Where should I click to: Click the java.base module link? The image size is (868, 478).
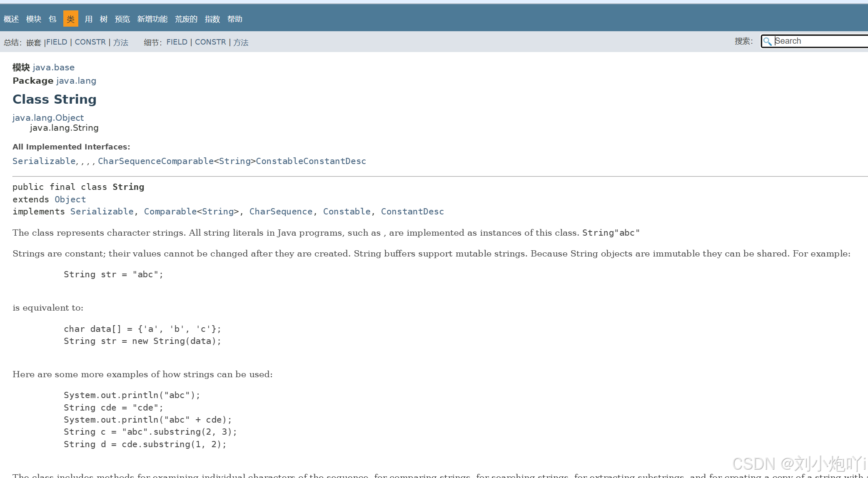pyautogui.click(x=54, y=67)
